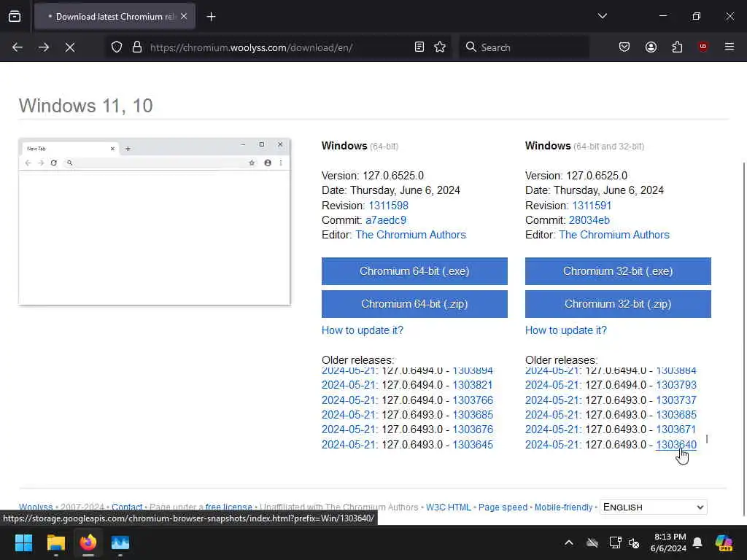The height and width of the screenshot is (560, 747).
Task: Download Chromium 32-bit (.exe)
Action: (618, 271)
